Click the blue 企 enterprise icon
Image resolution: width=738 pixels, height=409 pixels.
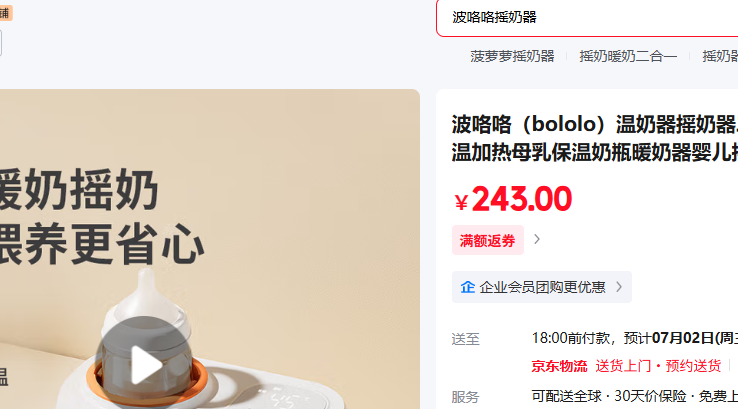coord(467,287)
